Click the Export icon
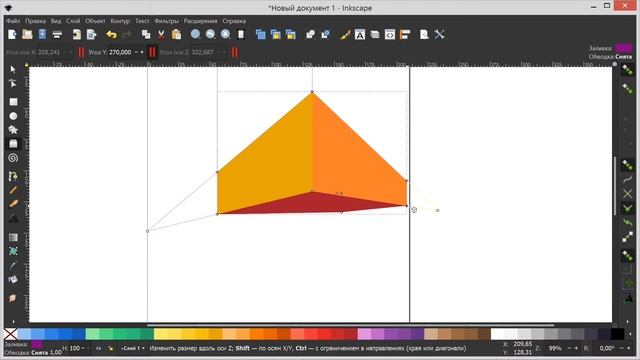Image resolution: width=640 pixels, height=360 pixels. [x=91, y=35]
